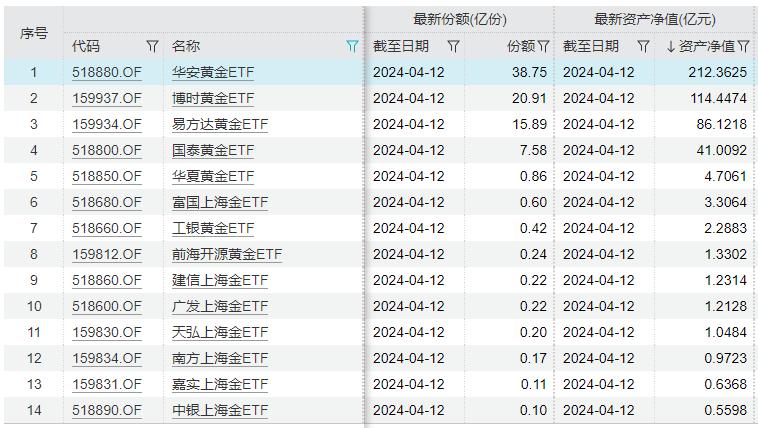
Task: Select the 最新份额(亿份) group header
Action: click(460, 19)
